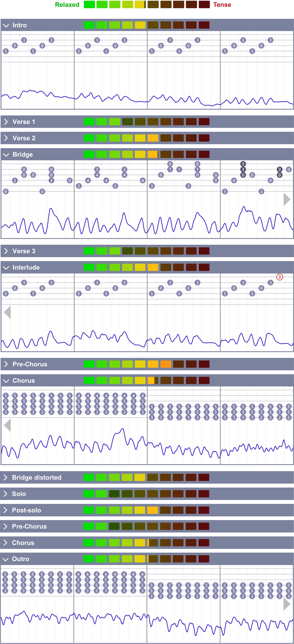Click the first 4 note in Outro second bar
Viewport: 294px width, 644px height.
coord(78,574)
